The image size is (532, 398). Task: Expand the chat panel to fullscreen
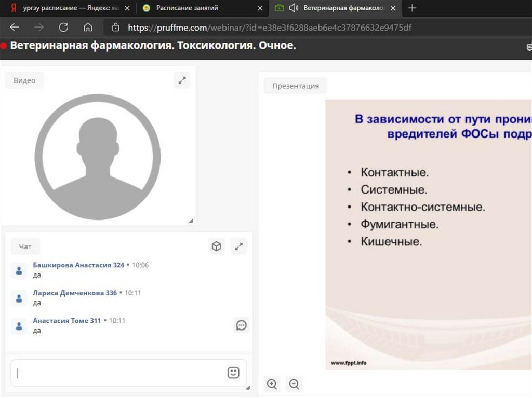point(239,246)
